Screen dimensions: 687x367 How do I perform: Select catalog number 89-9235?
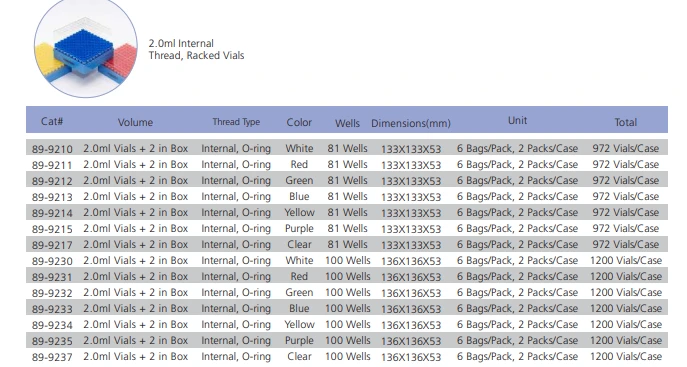pos(52,341)
